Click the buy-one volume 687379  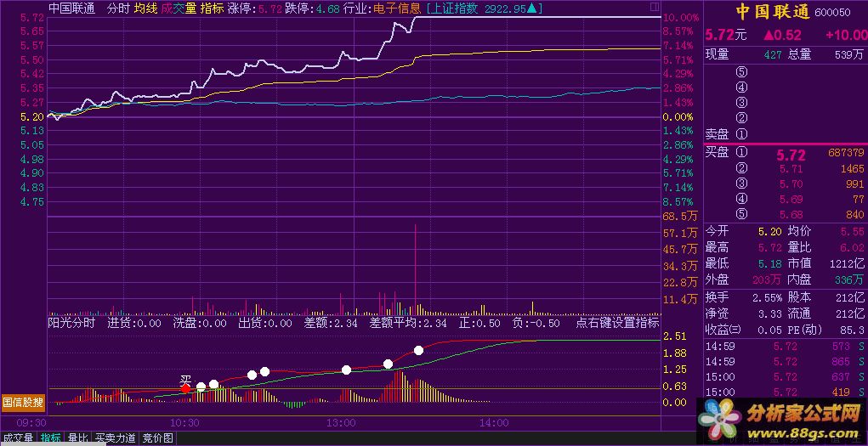point(845,152)
